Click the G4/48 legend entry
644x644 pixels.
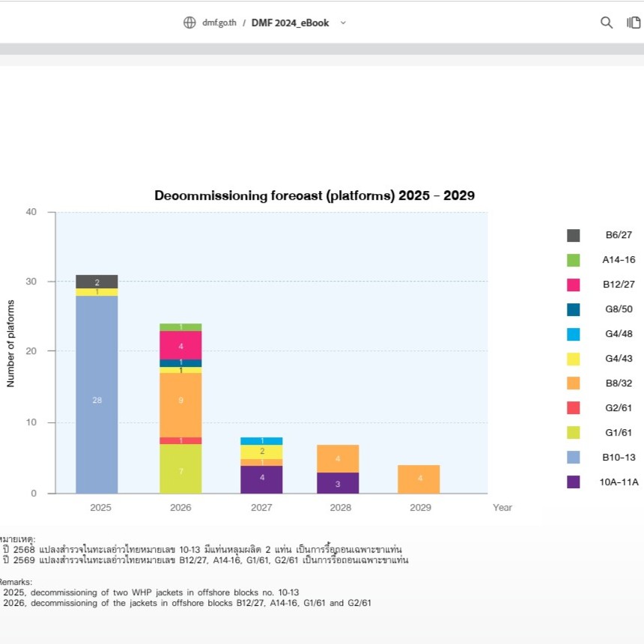[618, 334]
